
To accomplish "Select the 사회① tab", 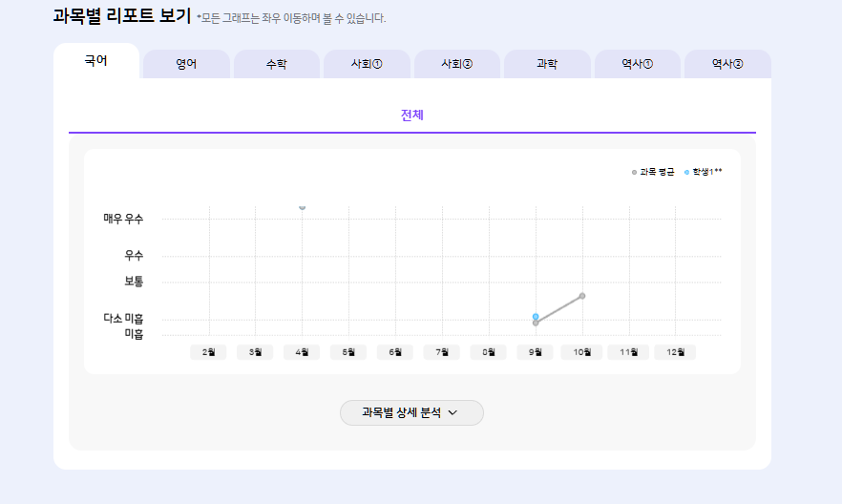I will [367, 65].
